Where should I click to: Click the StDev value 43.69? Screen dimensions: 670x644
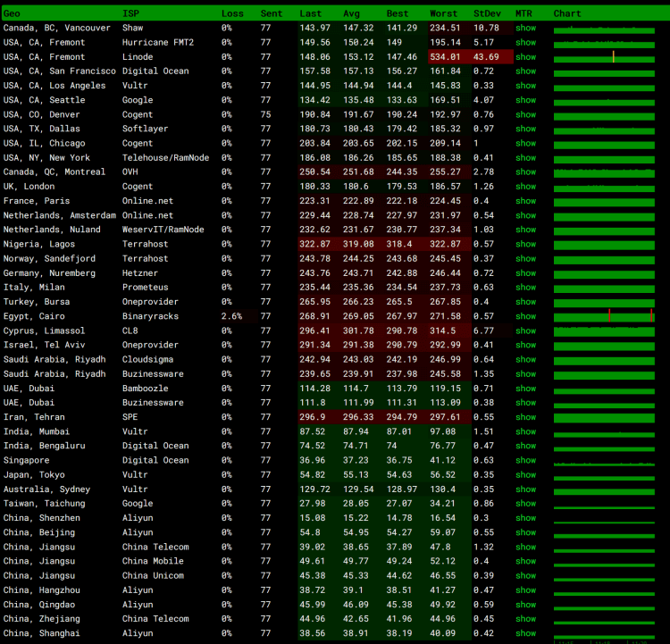point(486,57)
